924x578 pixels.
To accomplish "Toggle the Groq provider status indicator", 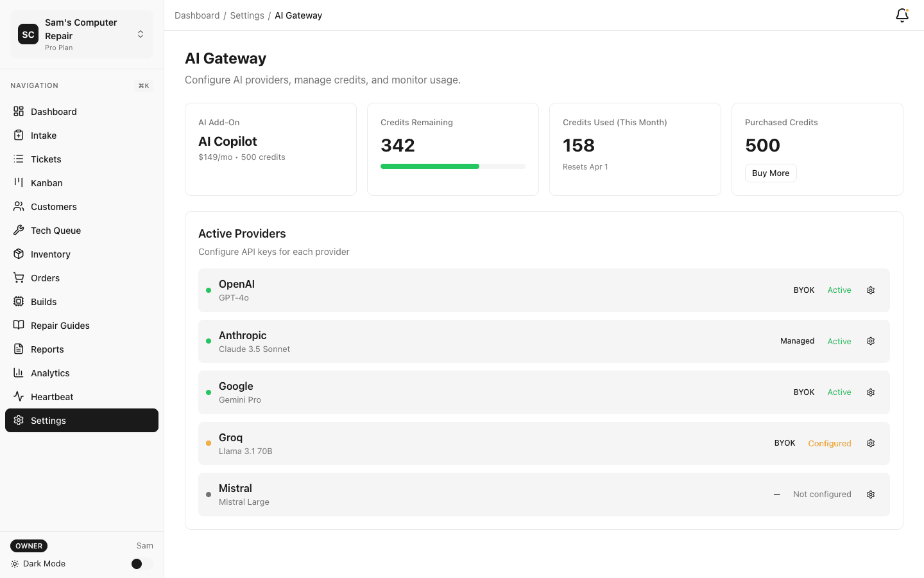I will tap(209, 443).
